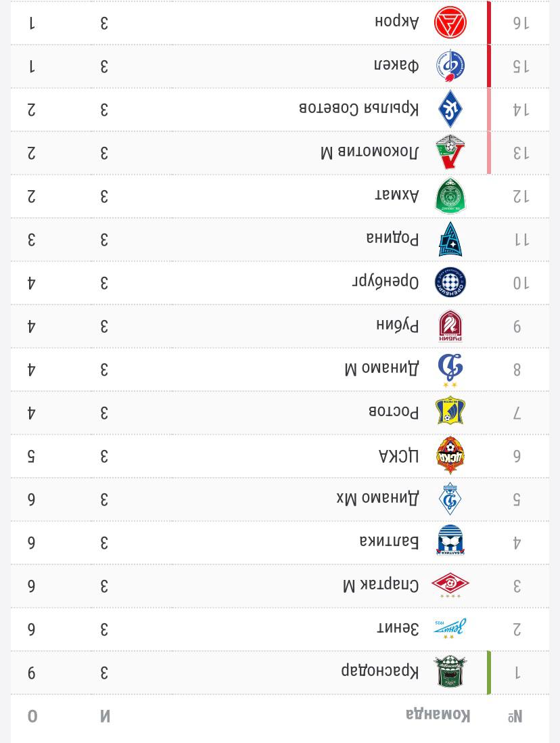The width and height of the screenshot is (560, 743).
Task: Click the Факел club logo
Action: [x=450, y=66]
